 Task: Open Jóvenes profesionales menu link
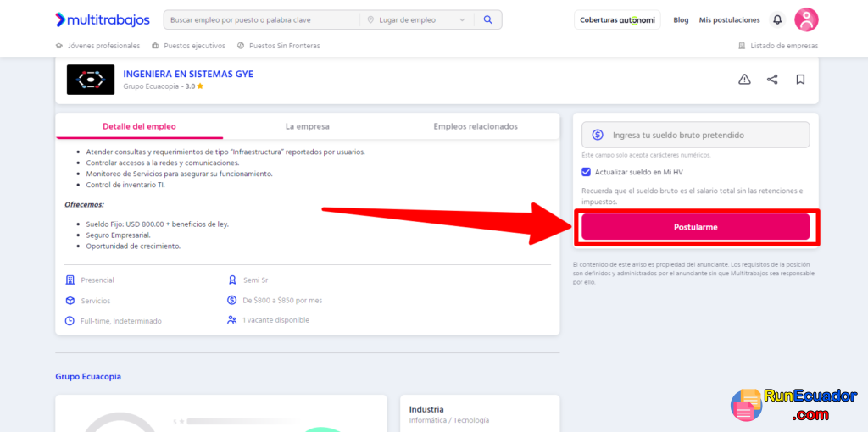click(x=103, y=46)
